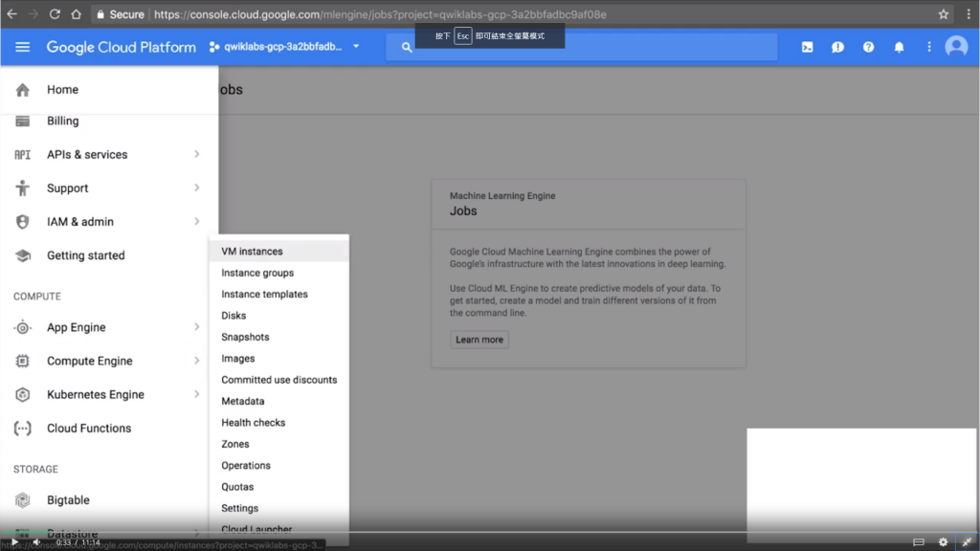980x551 pixels.
Task: Click the Billing card icon
Action: [23, 121]
